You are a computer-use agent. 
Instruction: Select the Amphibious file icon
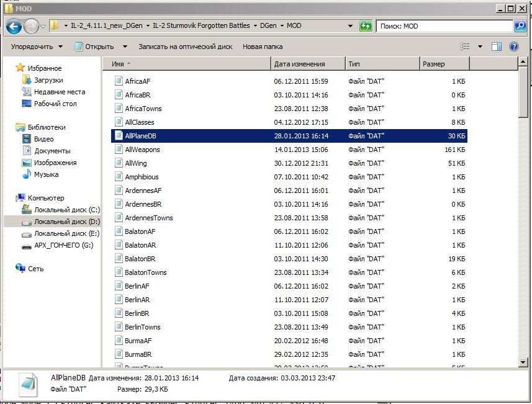click(119, 176)
